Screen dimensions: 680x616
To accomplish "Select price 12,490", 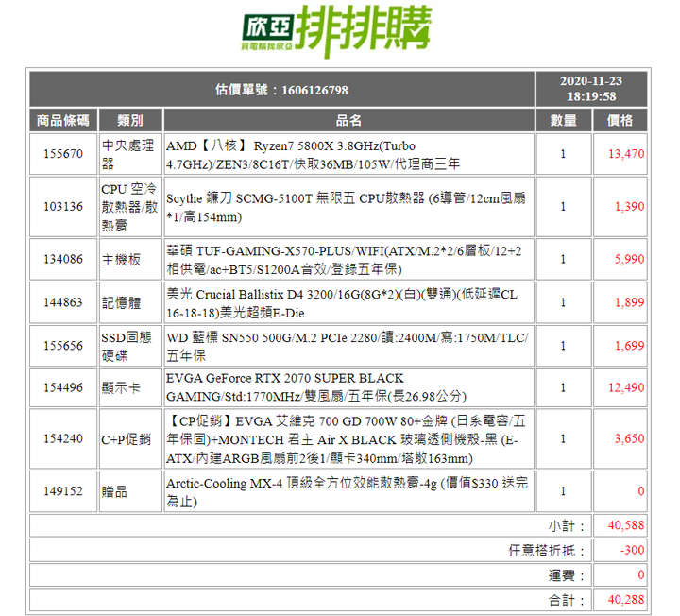I will [x=626, y=387].
